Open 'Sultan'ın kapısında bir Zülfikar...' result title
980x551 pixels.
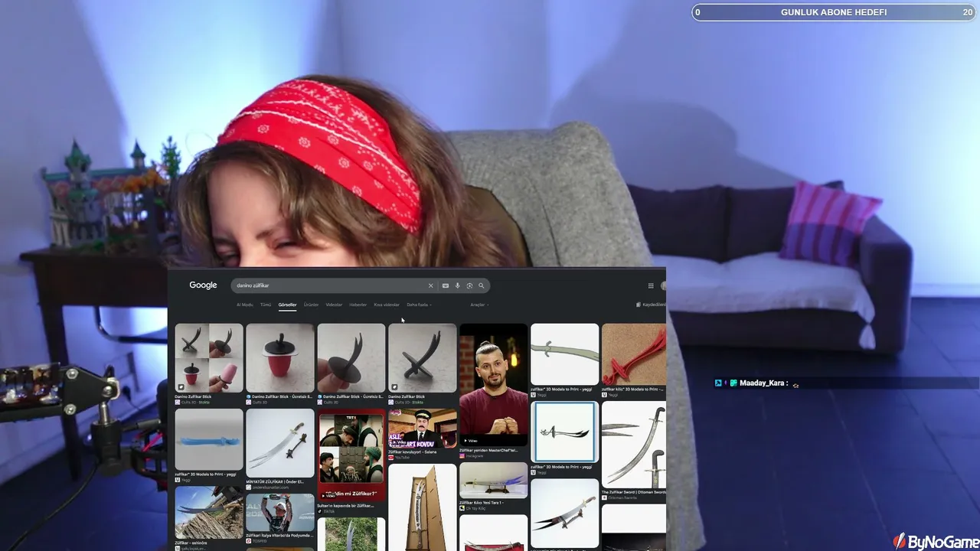tap(345, 506)
